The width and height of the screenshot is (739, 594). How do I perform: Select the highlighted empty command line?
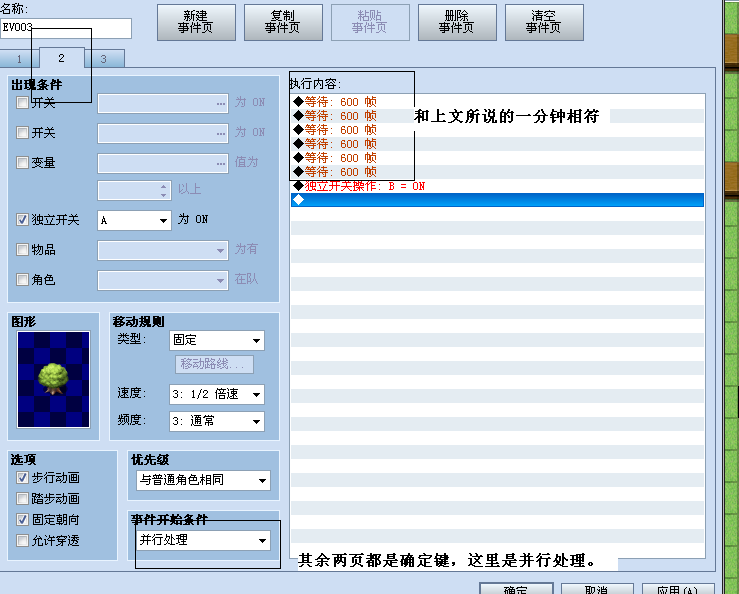[498, 200]
